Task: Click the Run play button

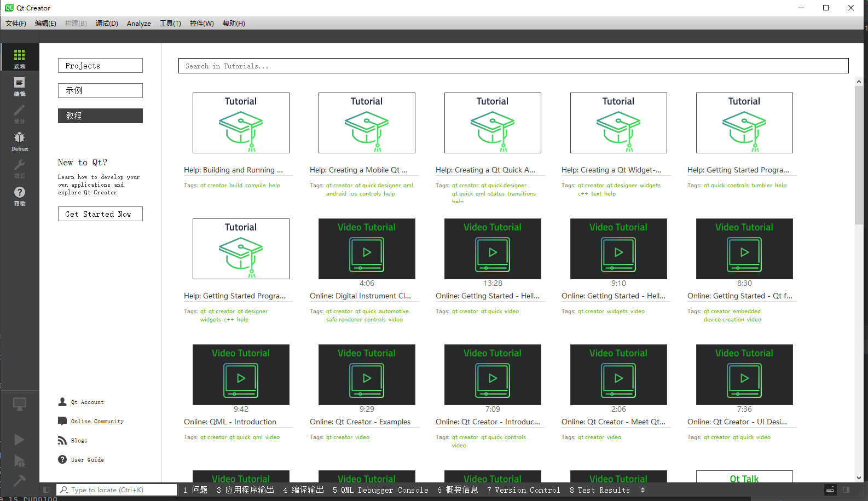Action: coord(19,440)
